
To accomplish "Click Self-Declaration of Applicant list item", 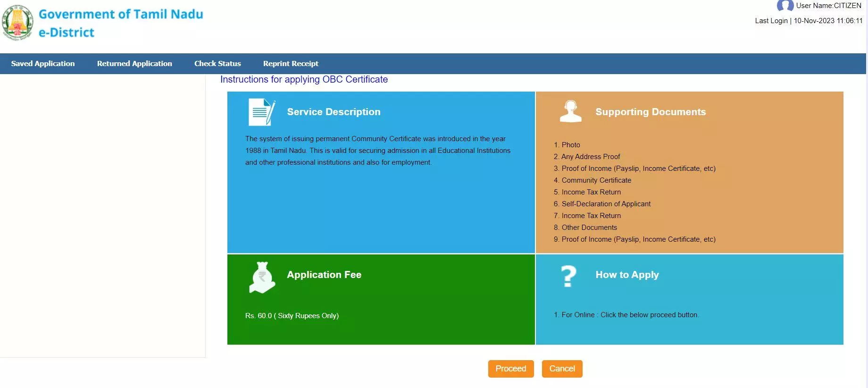I will [606, 204].
